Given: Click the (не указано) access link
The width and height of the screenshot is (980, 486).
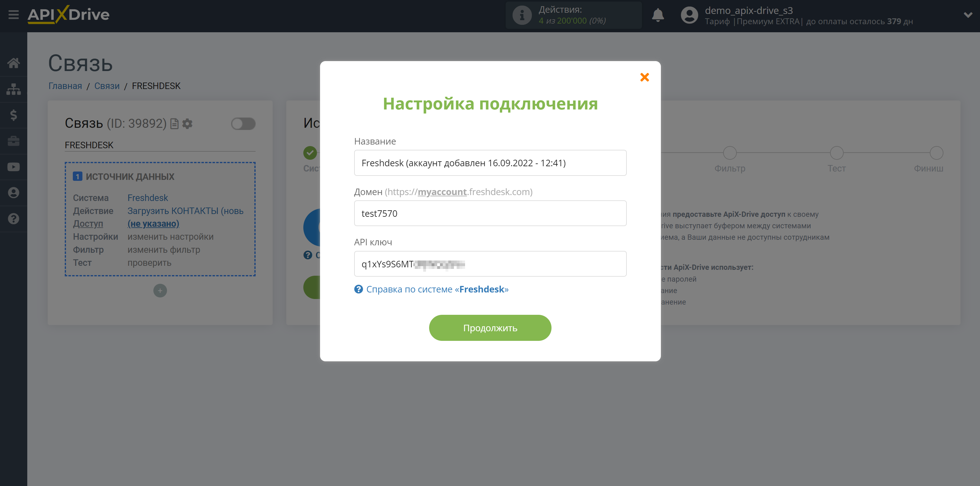Looking at the screenshot, I should coord(153,224).
